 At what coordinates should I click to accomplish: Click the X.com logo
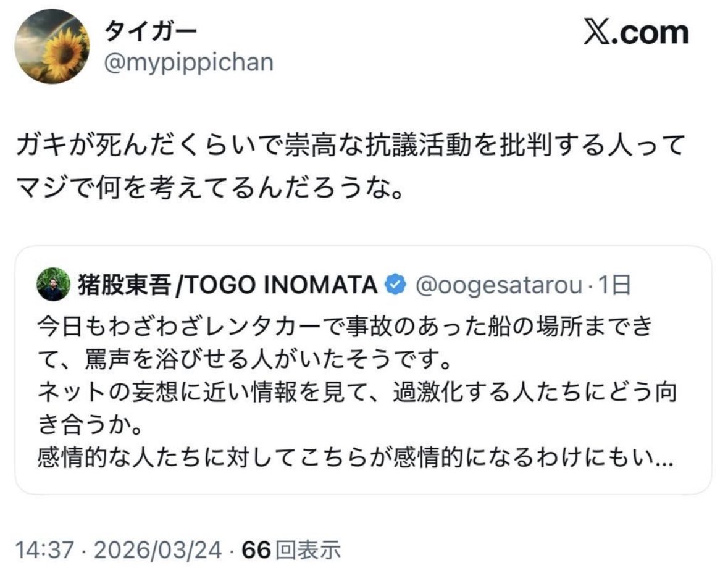[636, 31]
